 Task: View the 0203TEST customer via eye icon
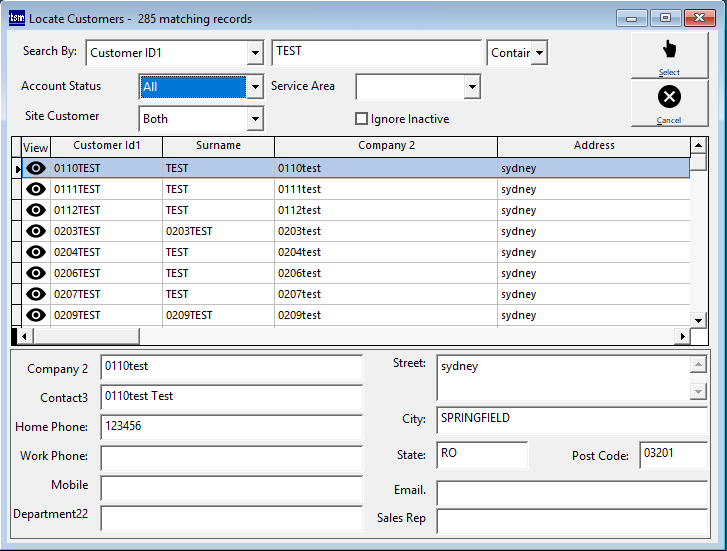click(x=36, y=231)
